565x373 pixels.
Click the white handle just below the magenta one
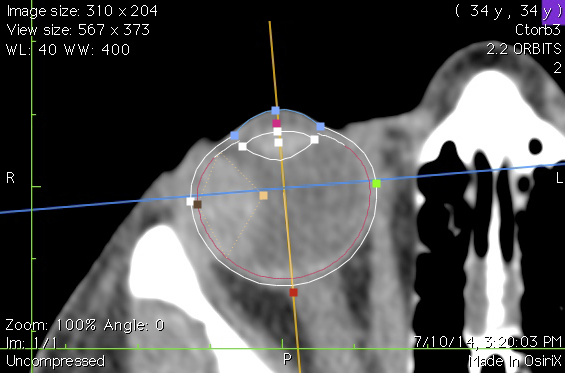click(277, 132)
